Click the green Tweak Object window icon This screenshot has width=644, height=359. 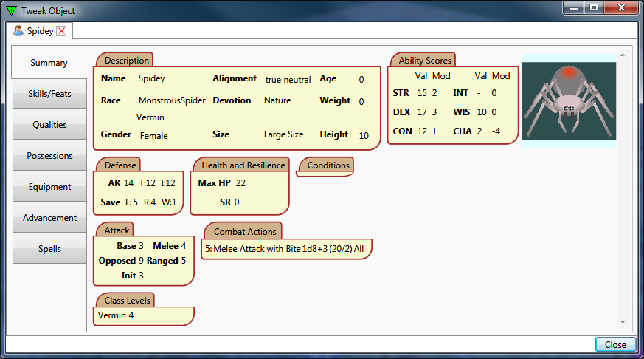10,10
